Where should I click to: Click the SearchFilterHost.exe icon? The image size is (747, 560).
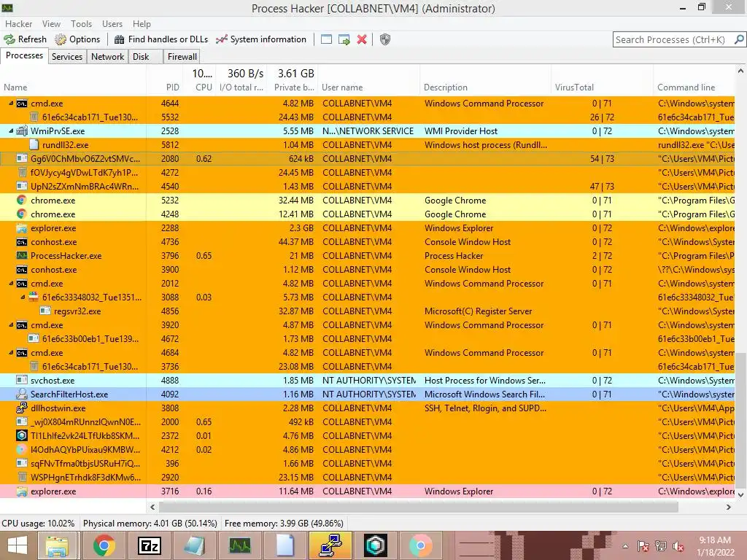click(21, 394)
